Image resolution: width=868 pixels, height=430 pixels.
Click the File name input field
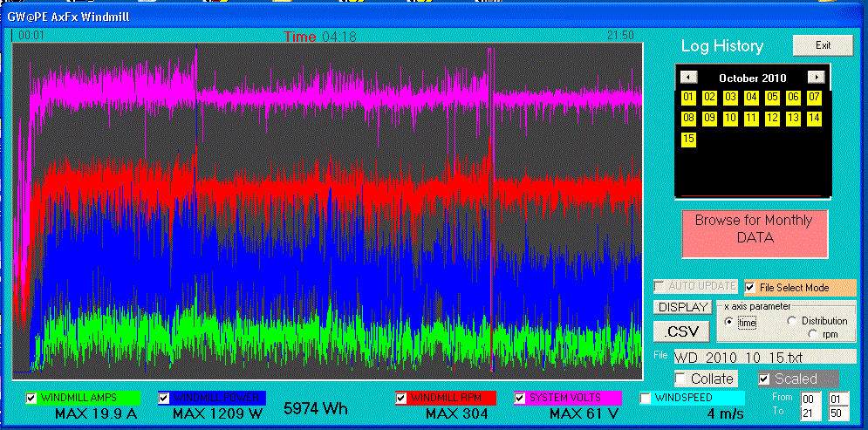pyautogui.click(x=764, y=356)
